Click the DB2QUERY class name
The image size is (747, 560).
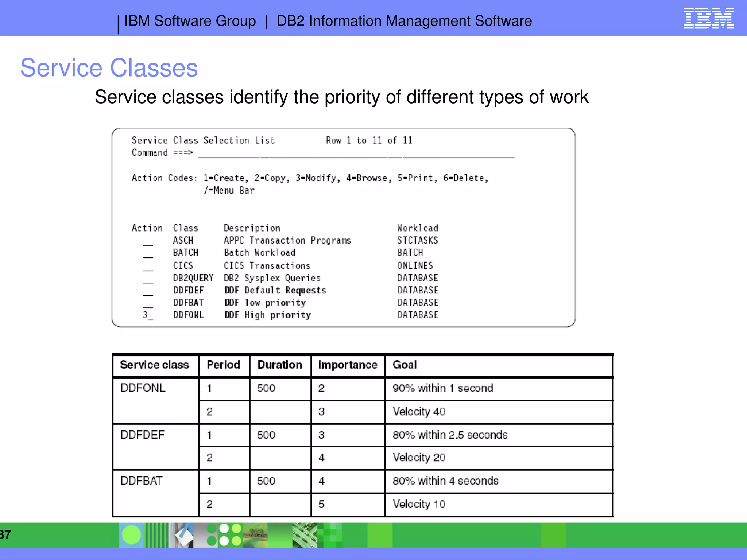[193, 278]
